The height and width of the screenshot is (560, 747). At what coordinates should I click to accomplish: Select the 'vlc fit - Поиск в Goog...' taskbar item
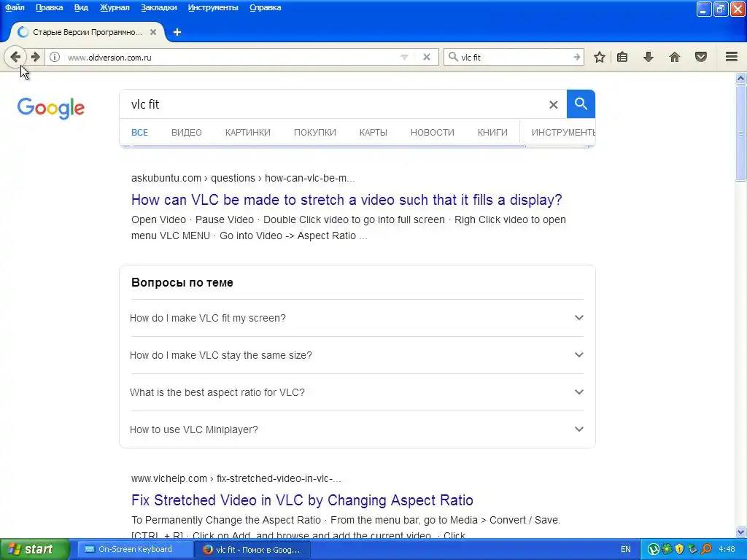252,550
